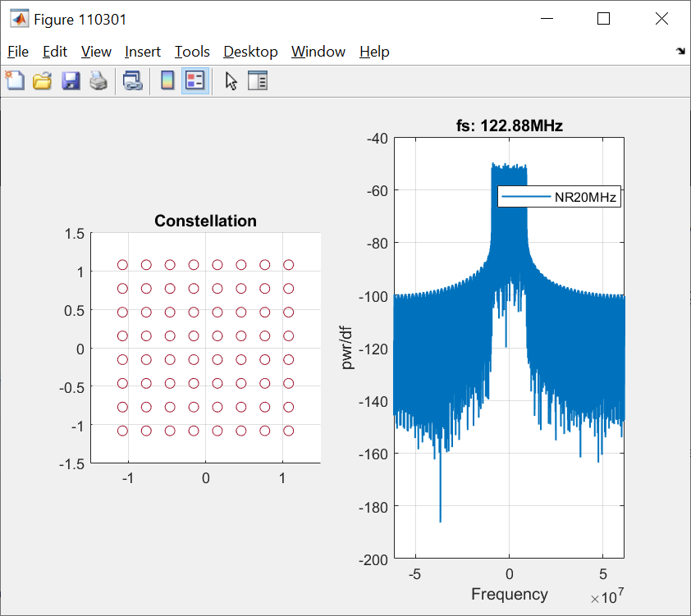Open the Desktop menu
Screen dimensions: 691x616
pyautogui.click(x=250, y=51)
